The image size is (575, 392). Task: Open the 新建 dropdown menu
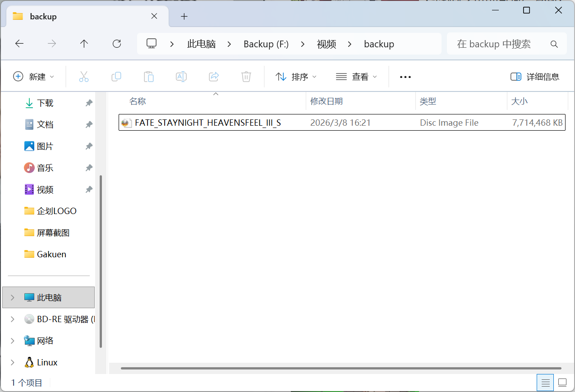pos(34,77)
